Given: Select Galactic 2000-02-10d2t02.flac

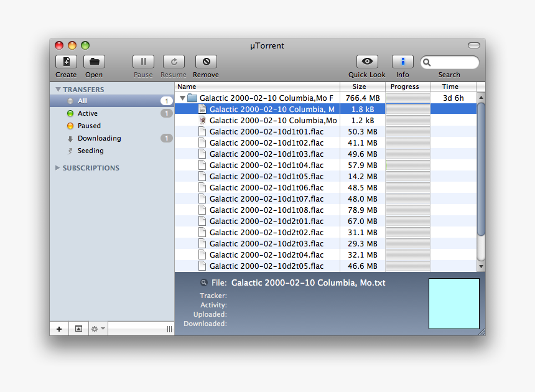Looking at the screenshot, I should pyautogui.click(x=266, y=233).
